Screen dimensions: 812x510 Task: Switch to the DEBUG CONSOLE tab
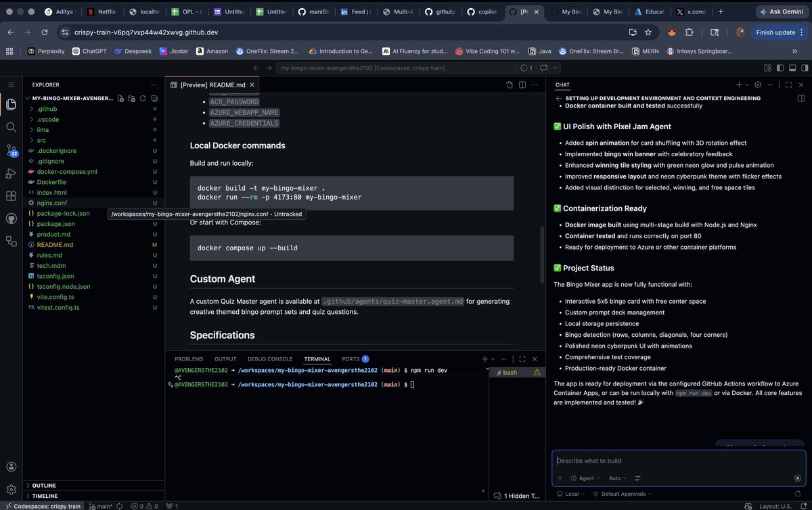point(270,359)
